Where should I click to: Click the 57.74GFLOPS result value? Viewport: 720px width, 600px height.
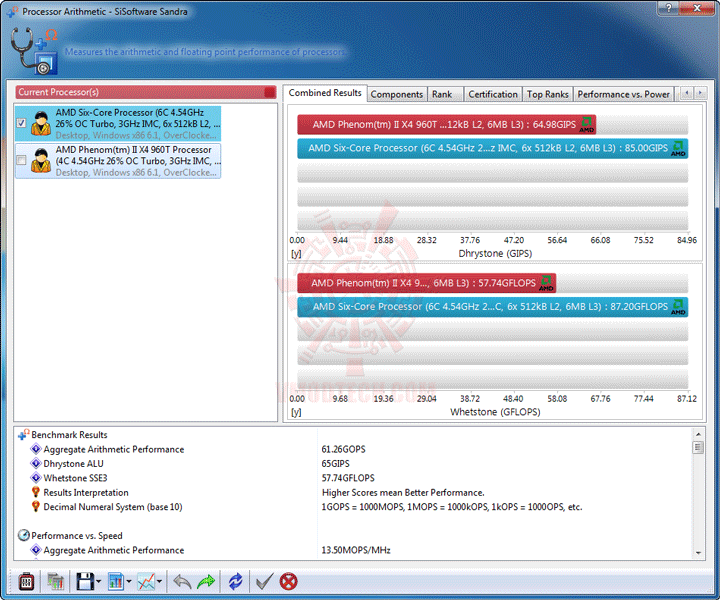[348, 477]
